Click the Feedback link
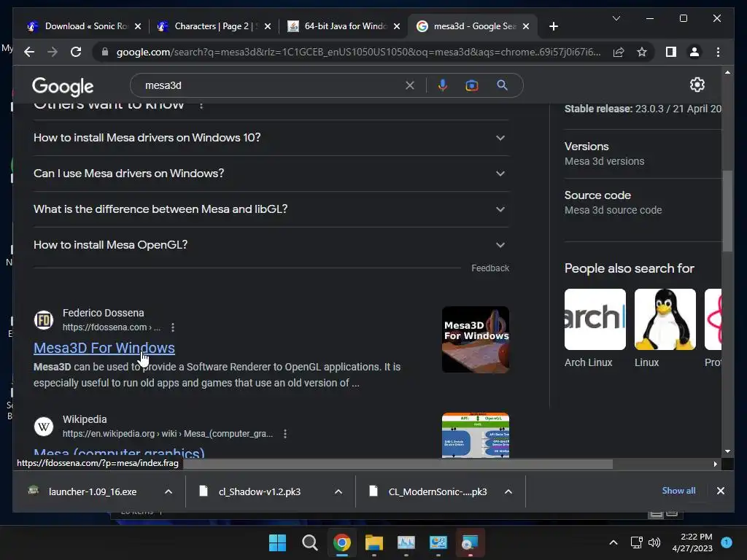Screen dimensions: 747x560 tap(490, 268)
